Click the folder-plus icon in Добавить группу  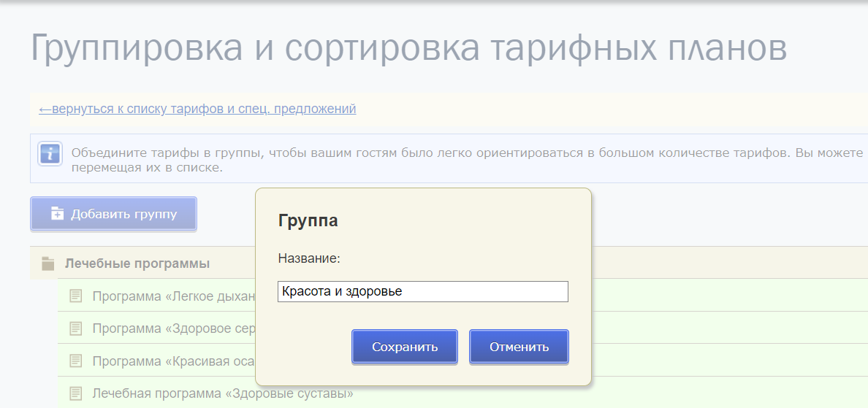58,213
